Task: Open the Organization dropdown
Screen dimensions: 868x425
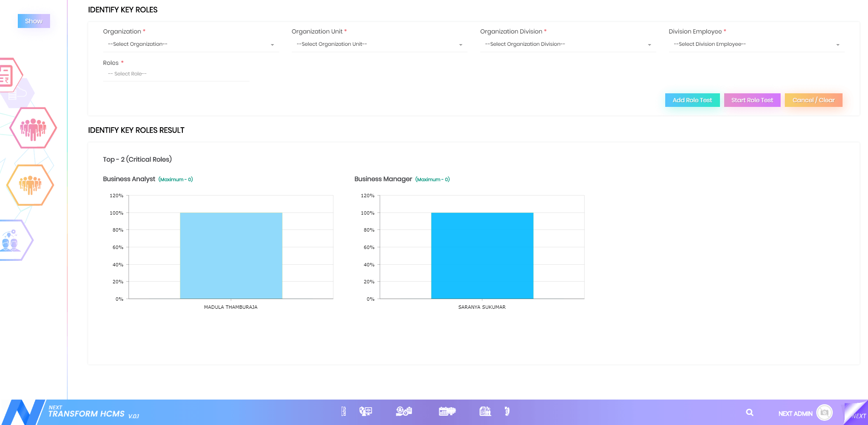Action: tap(190, 45)
